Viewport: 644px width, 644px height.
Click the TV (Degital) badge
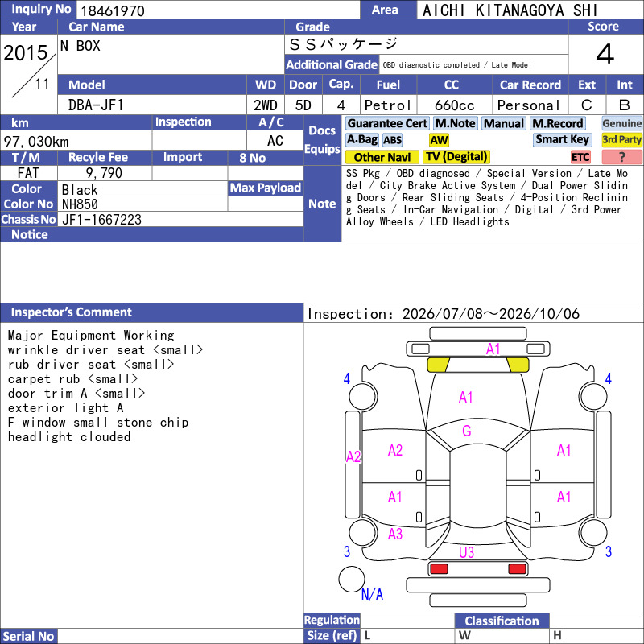point(456,157)
